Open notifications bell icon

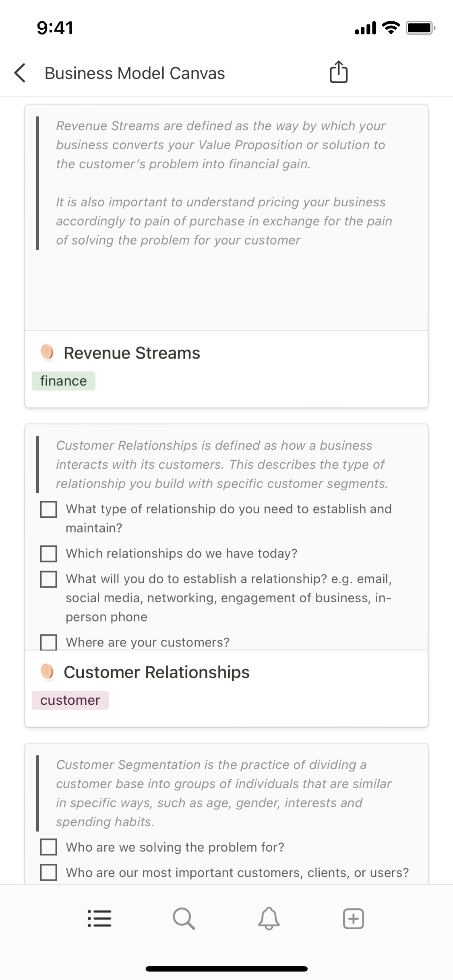(x=269, y=918)
